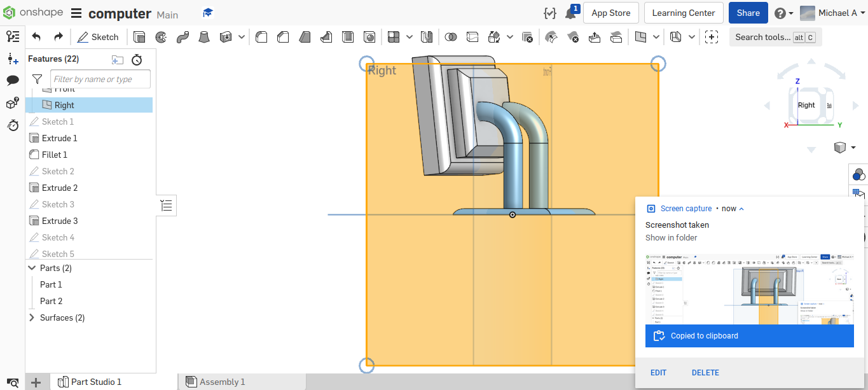Click the rollback stopwatch icon in Features header
The image size is (868, 390).
pyautogui.click(x=137, y=60)
